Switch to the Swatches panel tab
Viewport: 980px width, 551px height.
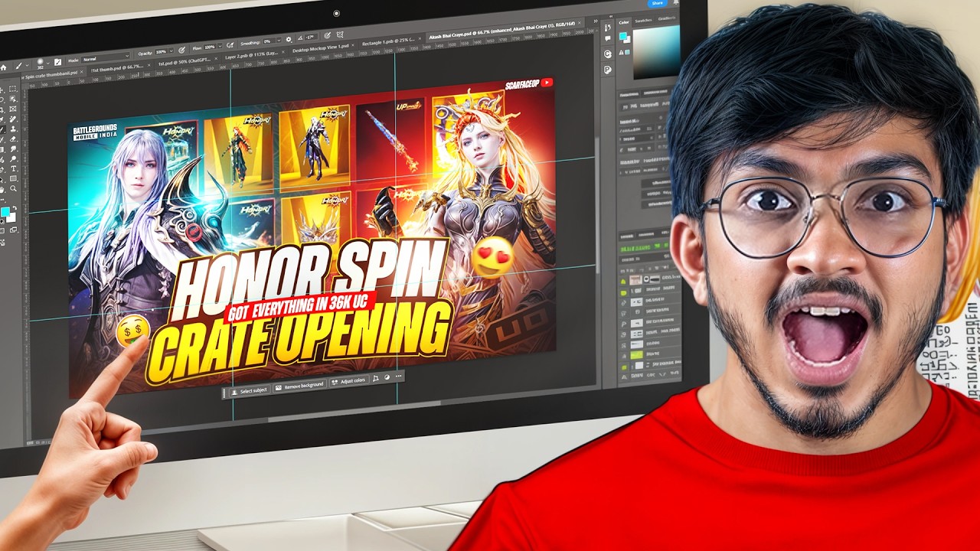click(644, 21)
